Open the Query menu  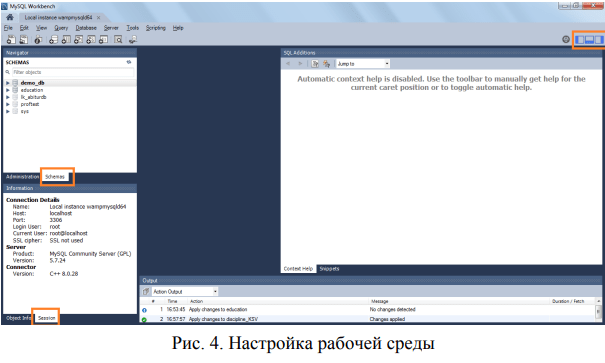(61, 28)
